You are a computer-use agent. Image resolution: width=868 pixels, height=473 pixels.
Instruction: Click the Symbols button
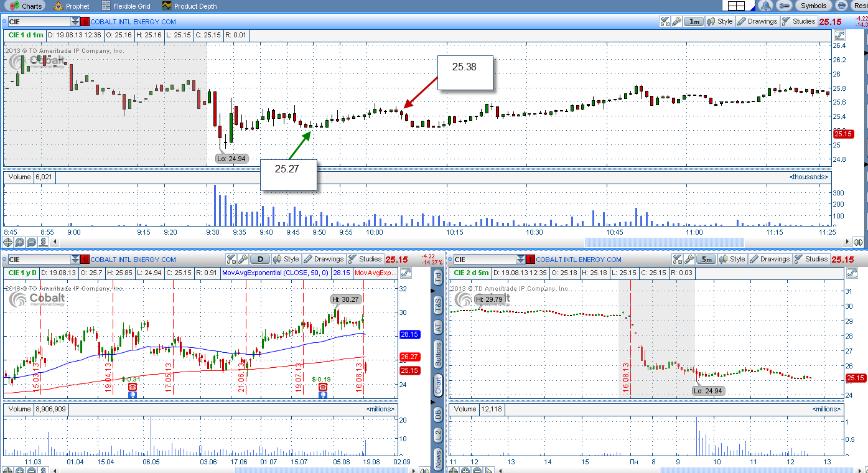814,6
